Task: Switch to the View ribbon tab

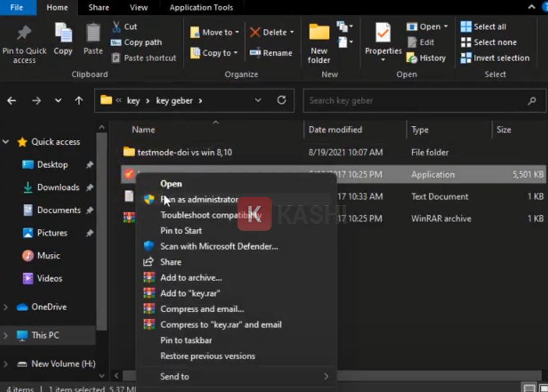Action: (x=138, y=7)
